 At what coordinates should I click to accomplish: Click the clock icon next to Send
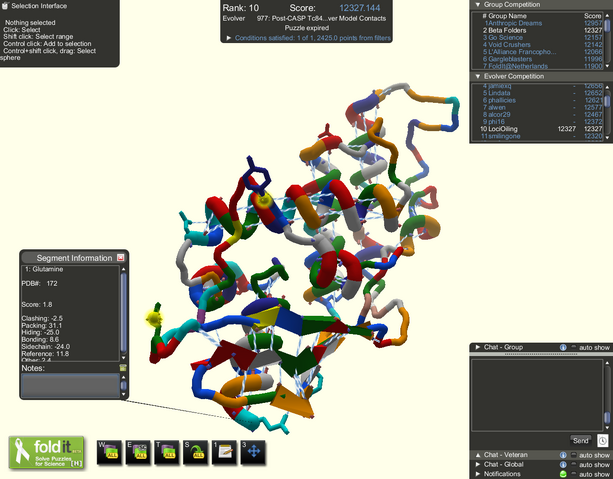tap(602, 441)
